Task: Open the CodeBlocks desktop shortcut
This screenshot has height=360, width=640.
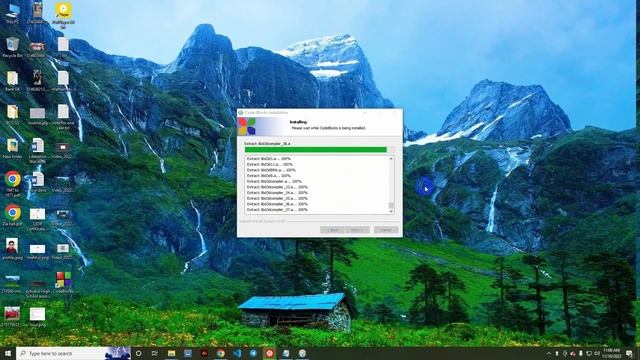Action: pos(63,282)
